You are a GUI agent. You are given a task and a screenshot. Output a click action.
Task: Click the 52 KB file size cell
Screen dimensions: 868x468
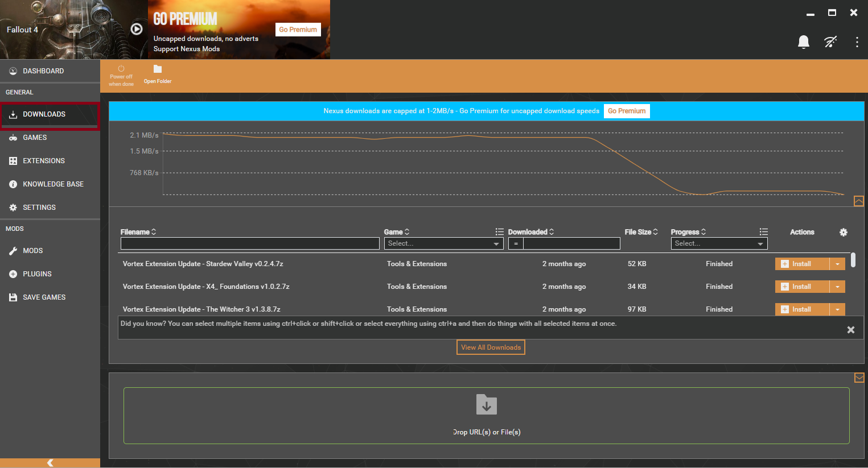tap(637, 264)
